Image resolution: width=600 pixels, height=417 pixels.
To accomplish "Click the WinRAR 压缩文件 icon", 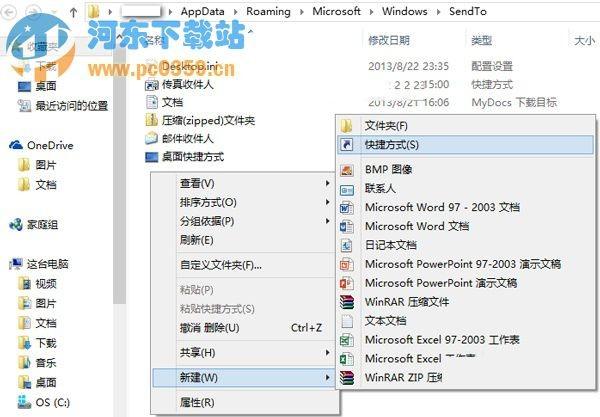I will point(347,302).
